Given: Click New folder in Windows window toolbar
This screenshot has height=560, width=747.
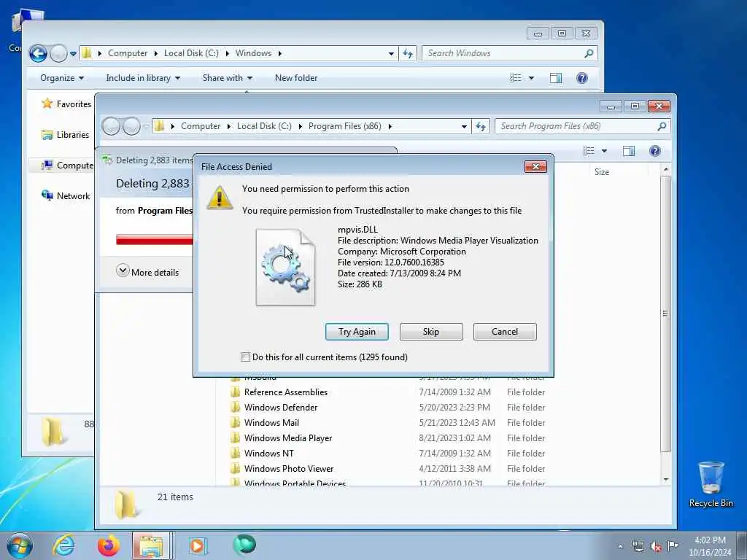Looking at the screenshot, I should tap(296, 78).
